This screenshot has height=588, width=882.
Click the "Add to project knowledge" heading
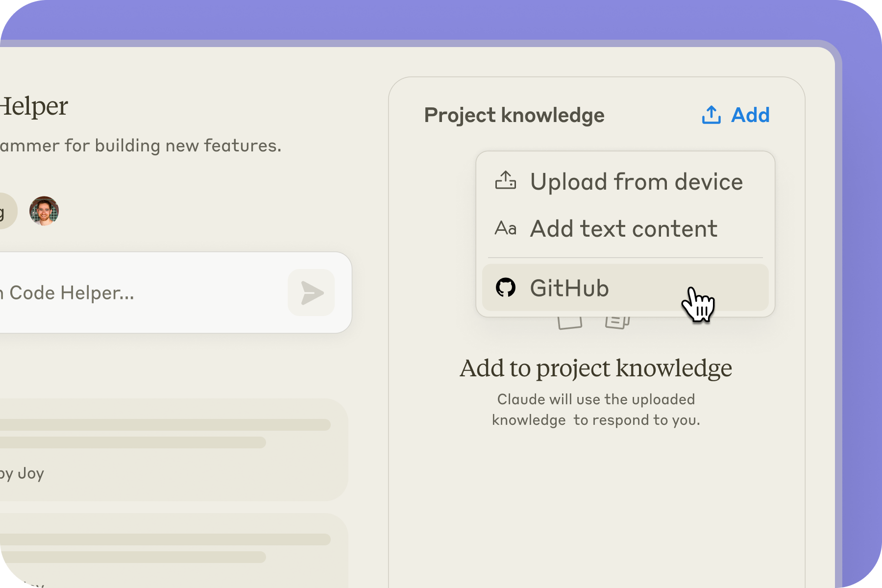[x=595, y=367]
